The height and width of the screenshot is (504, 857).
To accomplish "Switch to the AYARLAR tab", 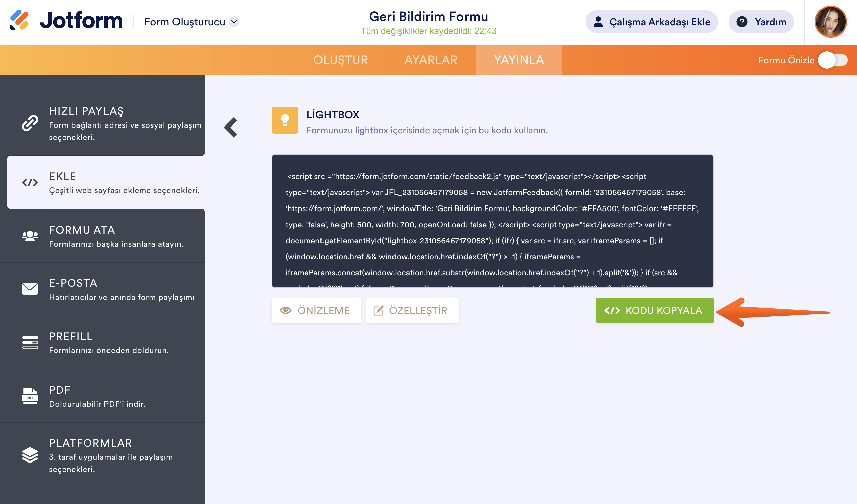I will [431, 60].
